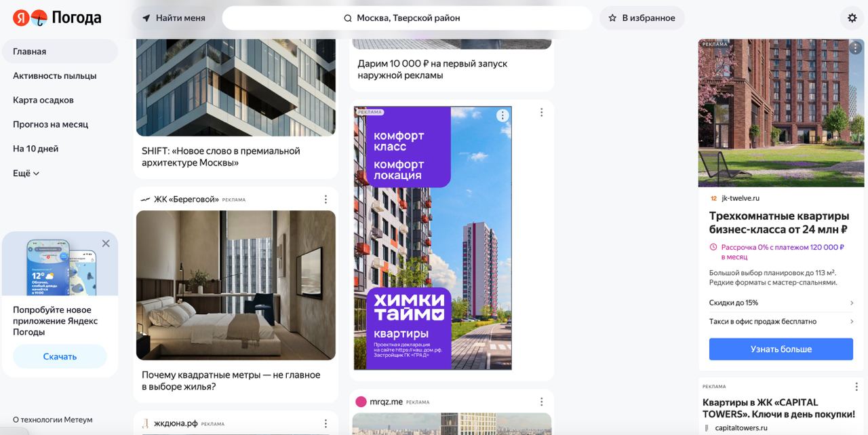
Task: Open the settings gear icon
Action: click(852, 18)
